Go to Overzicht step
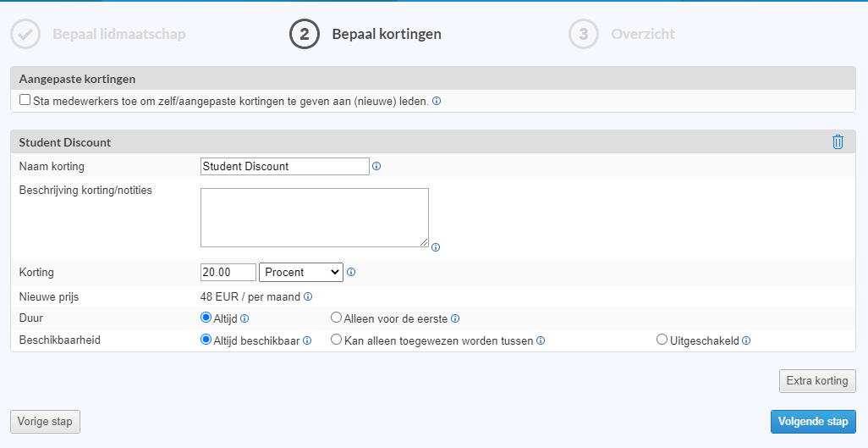This screenshot has height=448, width=868. pos(643,34)
